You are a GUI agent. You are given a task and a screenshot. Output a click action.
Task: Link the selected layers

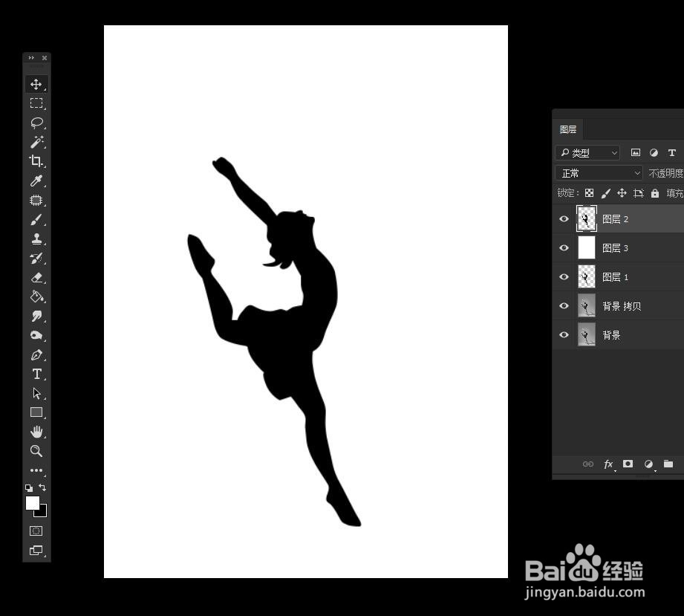click(x=588, y=464)
